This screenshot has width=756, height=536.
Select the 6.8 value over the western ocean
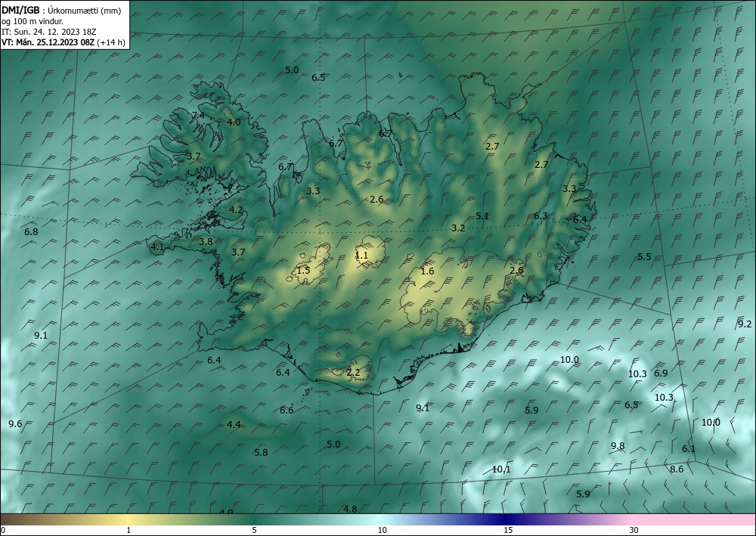coord(31,232)
